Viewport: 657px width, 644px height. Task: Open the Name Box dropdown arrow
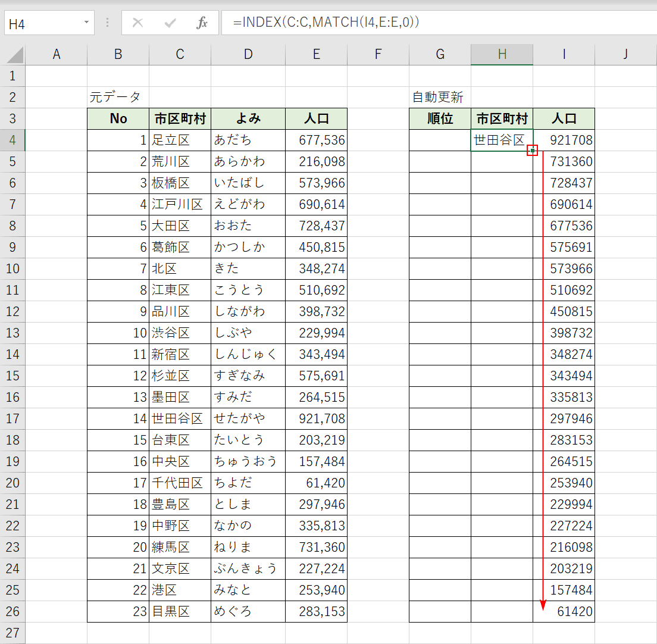coord(86,23)
